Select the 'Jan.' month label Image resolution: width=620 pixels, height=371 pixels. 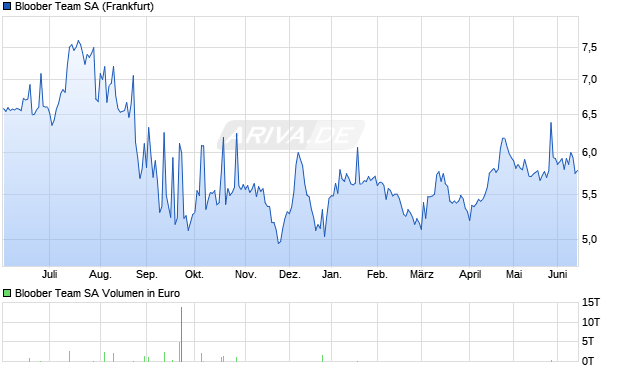331,274
